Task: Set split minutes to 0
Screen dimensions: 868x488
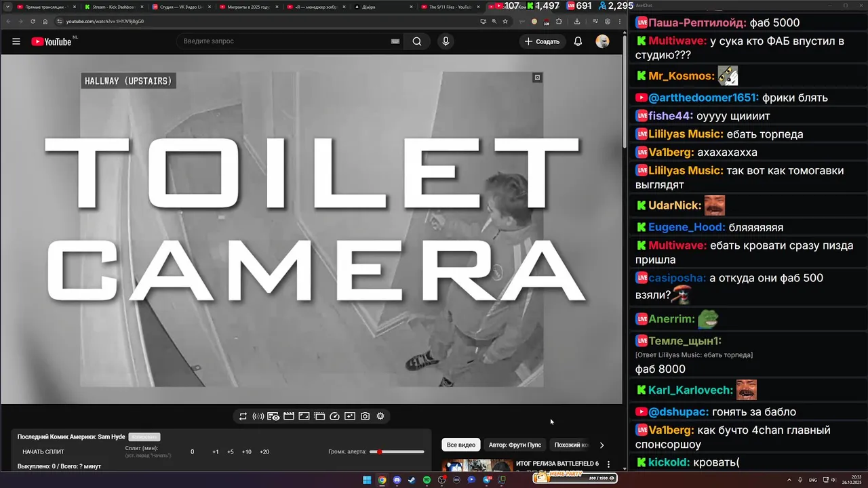Action: pos(192,452)
